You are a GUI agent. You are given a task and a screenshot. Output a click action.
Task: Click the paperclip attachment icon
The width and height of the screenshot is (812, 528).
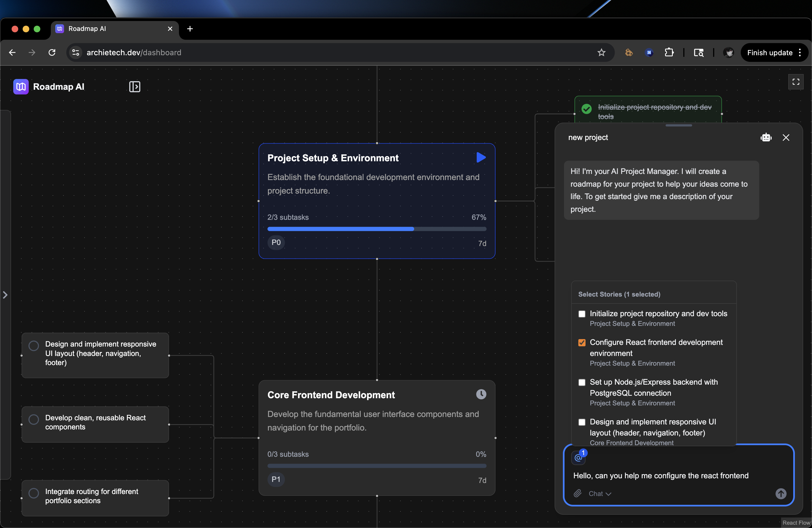(577, 493)
